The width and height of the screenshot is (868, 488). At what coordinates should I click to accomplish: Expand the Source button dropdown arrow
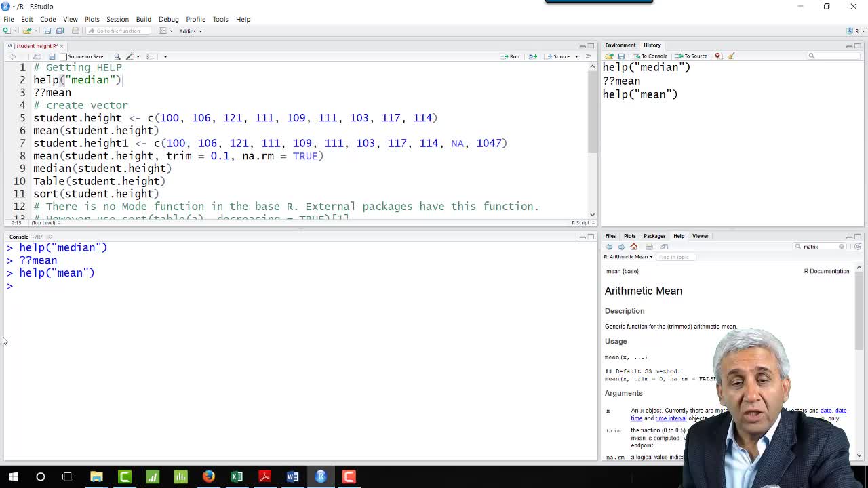(x=576, y=56)
